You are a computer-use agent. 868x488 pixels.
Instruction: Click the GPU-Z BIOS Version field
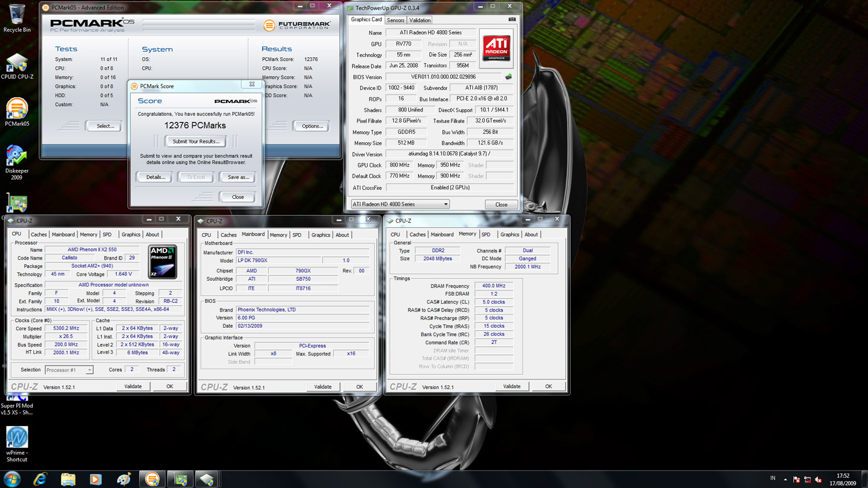tap(443, 77)
